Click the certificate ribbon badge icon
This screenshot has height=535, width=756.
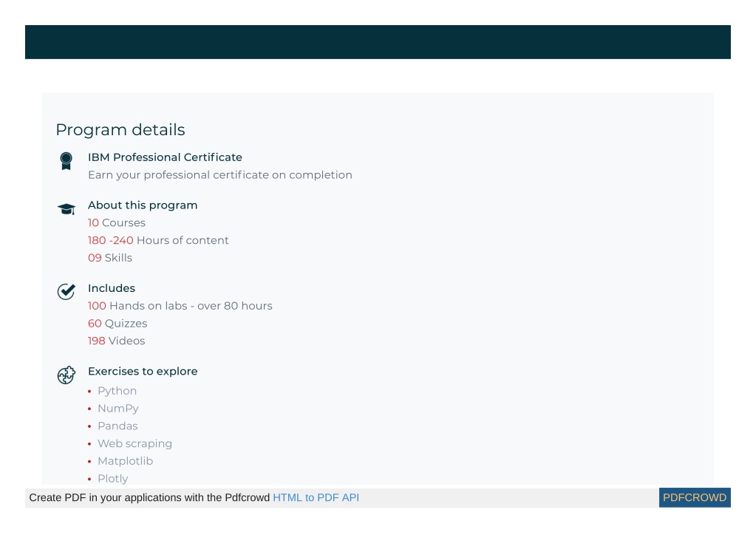66,161
